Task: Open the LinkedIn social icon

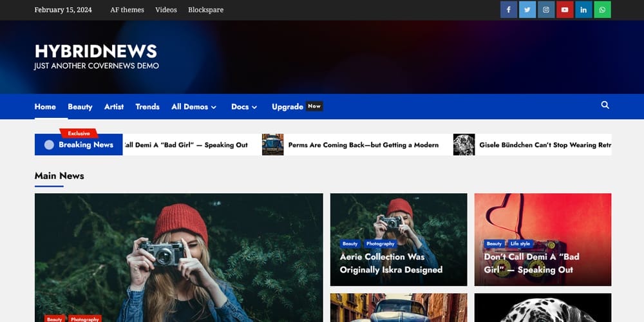Action: 583,10
